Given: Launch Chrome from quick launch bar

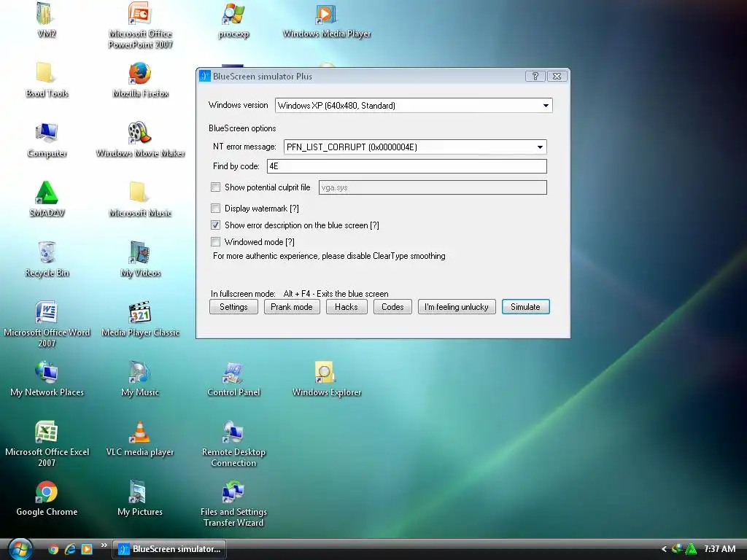Looking at the screenshot, I should [53, 549].
